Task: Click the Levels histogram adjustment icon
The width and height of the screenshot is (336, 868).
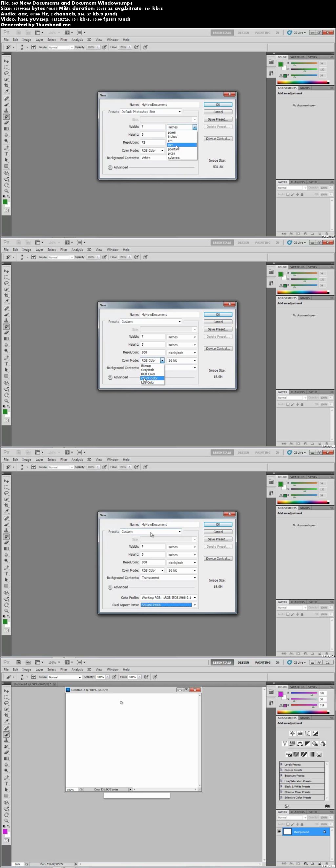Action: coord(300,733)
